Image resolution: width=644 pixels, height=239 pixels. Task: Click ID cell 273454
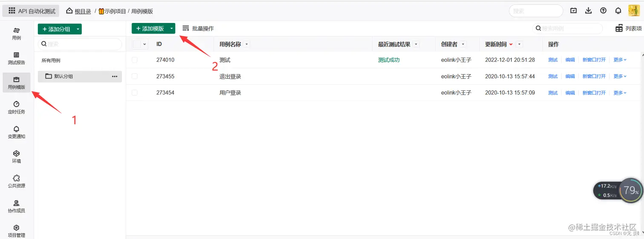pos(165,92)
